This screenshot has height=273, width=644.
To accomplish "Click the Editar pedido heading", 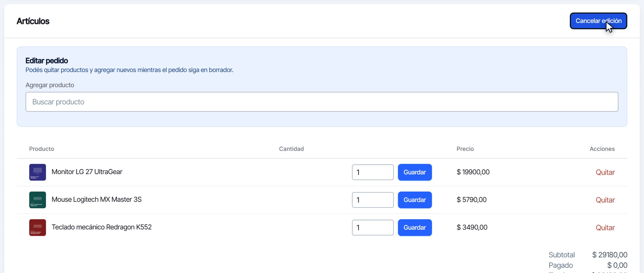I will pyautogui.click(x=47, y=61).
